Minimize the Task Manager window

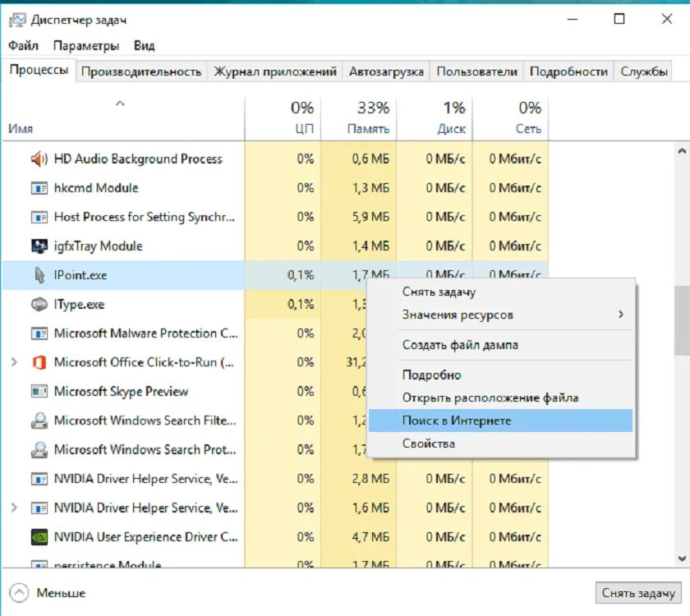pyautogui.click(x=572, y=19)
